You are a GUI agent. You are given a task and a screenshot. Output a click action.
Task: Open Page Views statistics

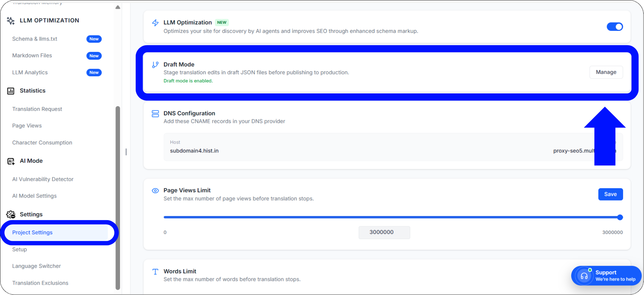pos(27,126)
